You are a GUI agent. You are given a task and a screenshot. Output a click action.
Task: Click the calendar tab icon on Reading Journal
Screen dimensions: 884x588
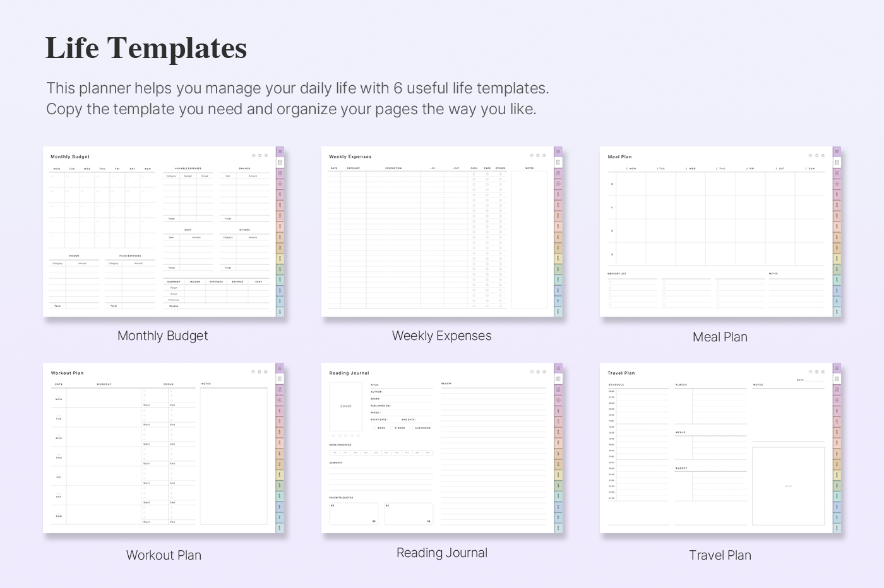(558, 379)
